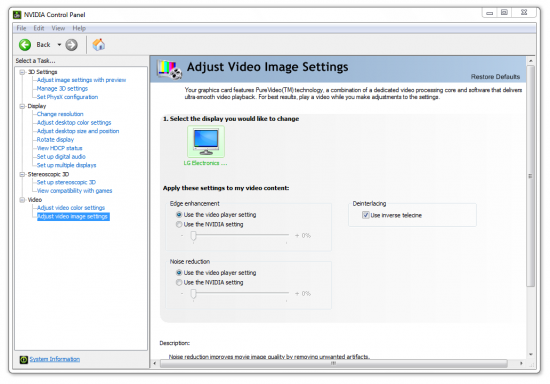The width and height of the screenshot is (550, 384).
Task: Select Edge enhancement video player setting radio
Action: point(179,214)
